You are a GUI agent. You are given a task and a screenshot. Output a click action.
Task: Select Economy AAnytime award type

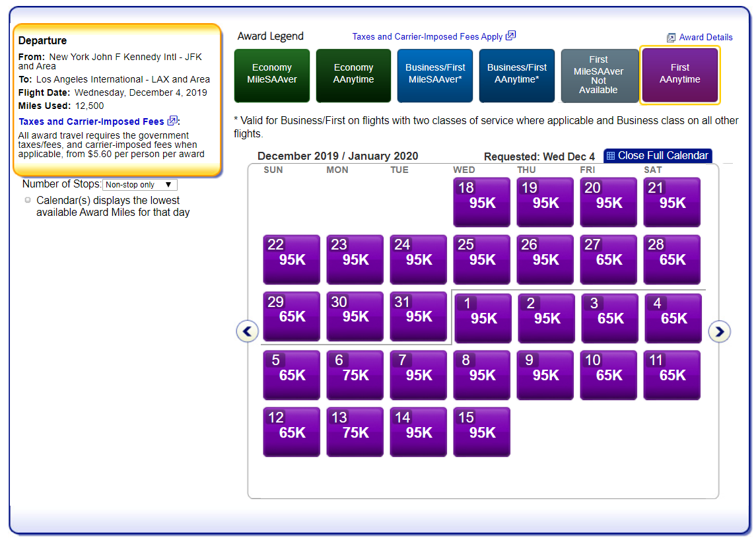tap(354, 74)
